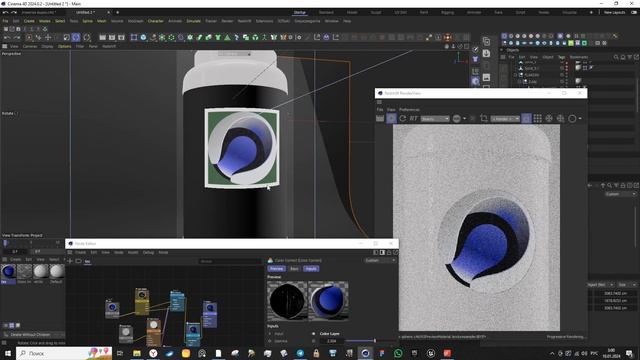This screenshot has width=640, height=360.
Task: Click the hamburger menu icon in RenderView
Action: coord(379,102)
